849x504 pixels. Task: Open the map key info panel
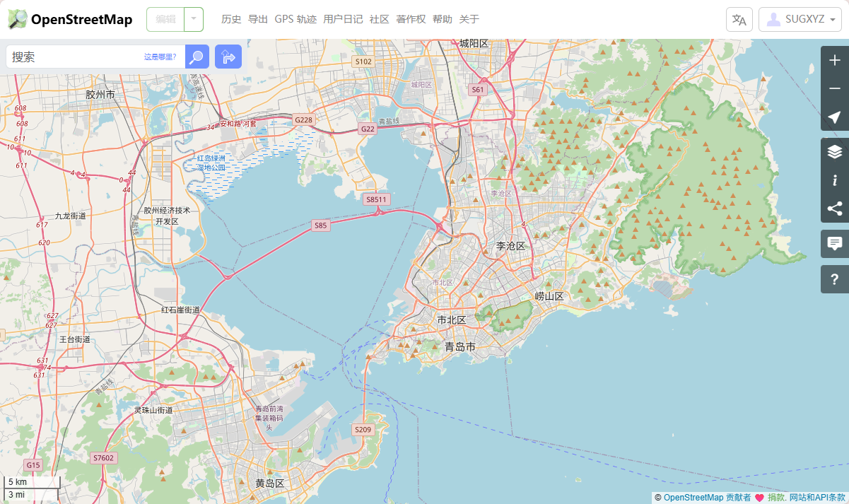coord(834,180)
